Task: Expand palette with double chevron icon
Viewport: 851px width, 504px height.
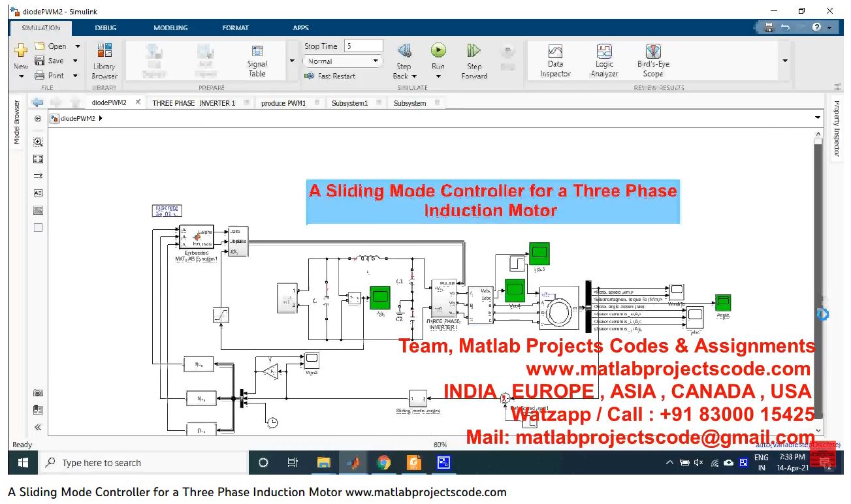Action: pyautogui.click(x=38, y=427)
